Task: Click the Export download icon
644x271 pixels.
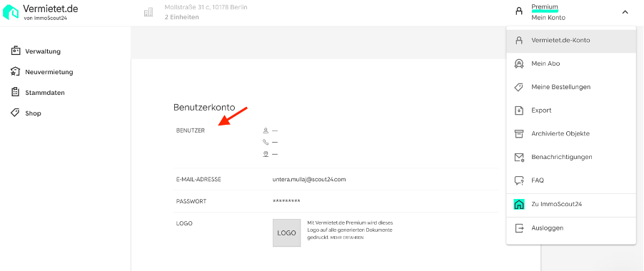Action: tap(519, 111)
